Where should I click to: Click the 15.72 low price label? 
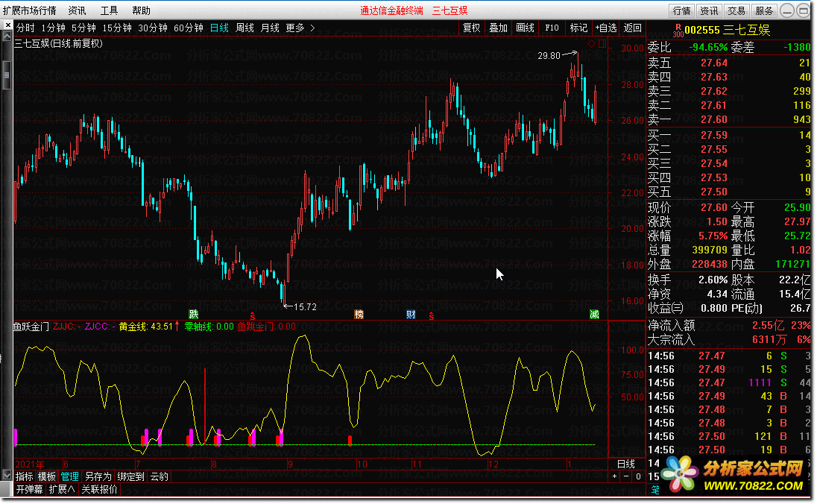pyautogui.click(x=306, y=307)
